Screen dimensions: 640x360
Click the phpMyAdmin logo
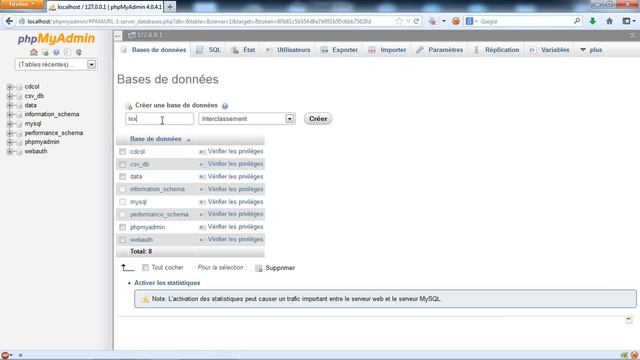pos(56,38)
